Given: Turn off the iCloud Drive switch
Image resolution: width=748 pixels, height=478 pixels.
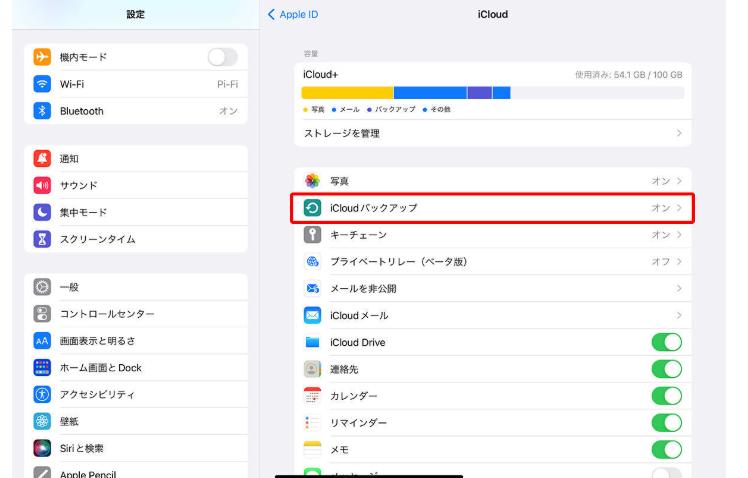Looking at the screenshot, I should coord(667,342).
